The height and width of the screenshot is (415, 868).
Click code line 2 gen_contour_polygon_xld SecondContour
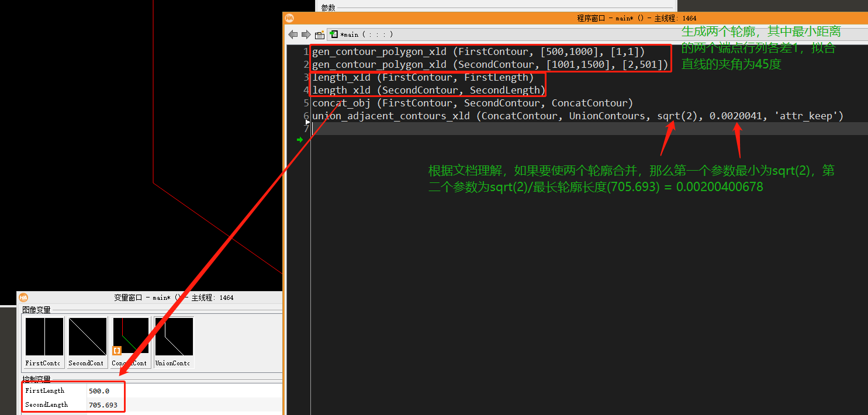490,64
